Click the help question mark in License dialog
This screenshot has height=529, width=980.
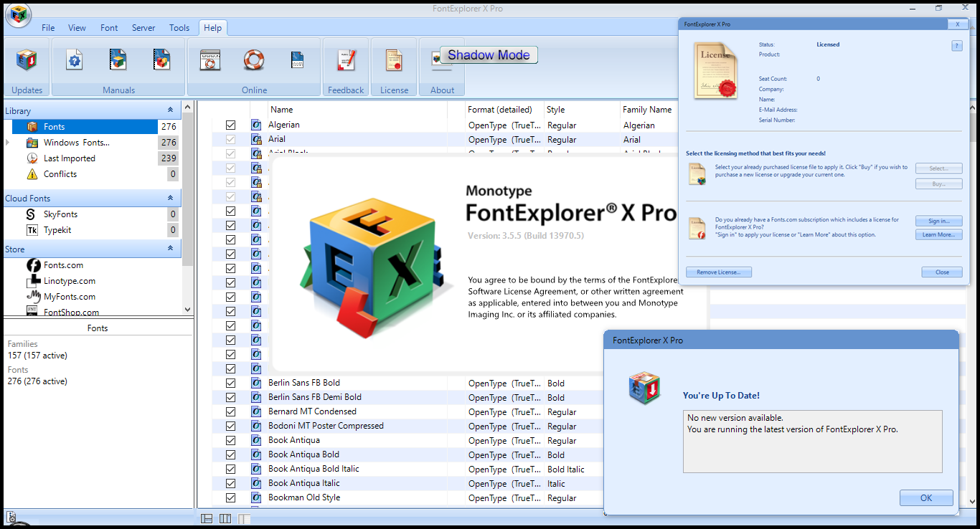[x=956, y=45]
